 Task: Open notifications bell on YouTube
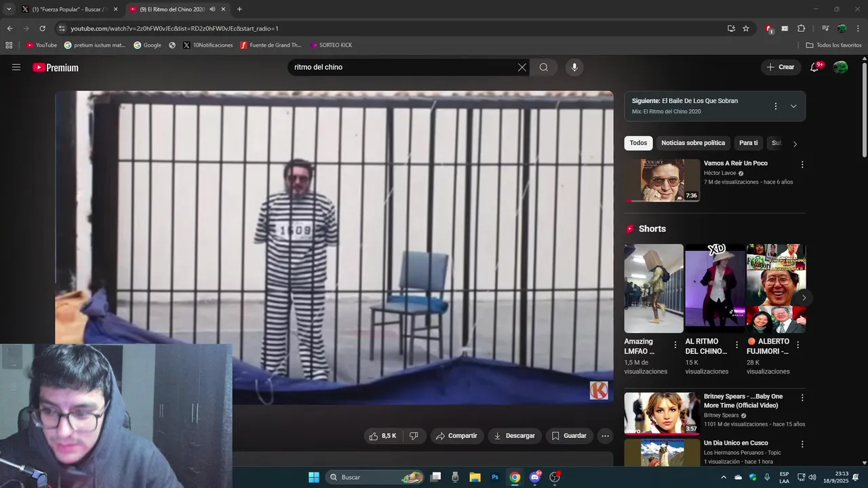[x=814, y=67]
